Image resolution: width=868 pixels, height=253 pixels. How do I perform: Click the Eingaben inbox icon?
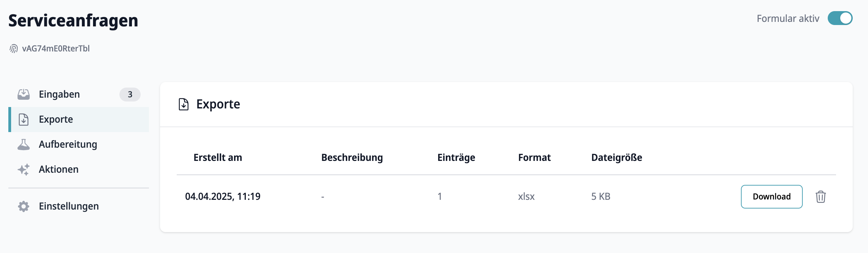click(24, 94)
